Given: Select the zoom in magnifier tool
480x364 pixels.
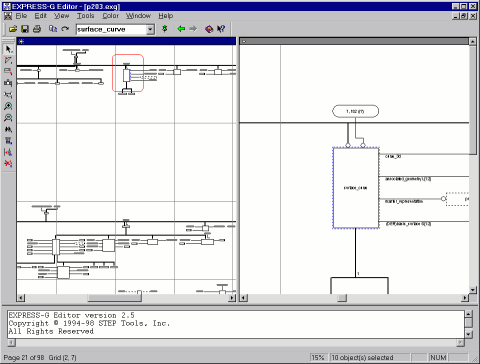Looking at the screenshot, I should pyautogui.click(x=8, y=106).
